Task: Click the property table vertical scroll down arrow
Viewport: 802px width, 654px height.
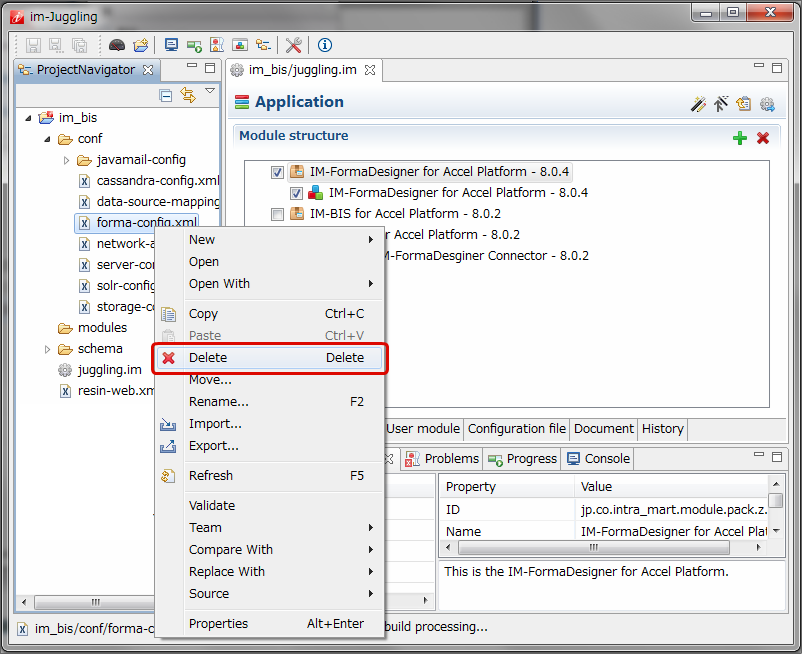Action: [776, 531]
